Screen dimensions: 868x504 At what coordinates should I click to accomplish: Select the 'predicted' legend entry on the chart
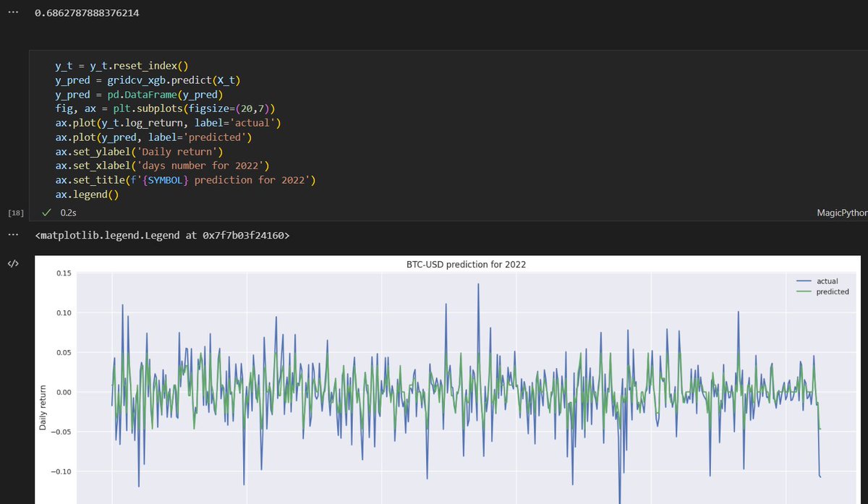click(x=832, y=291)
